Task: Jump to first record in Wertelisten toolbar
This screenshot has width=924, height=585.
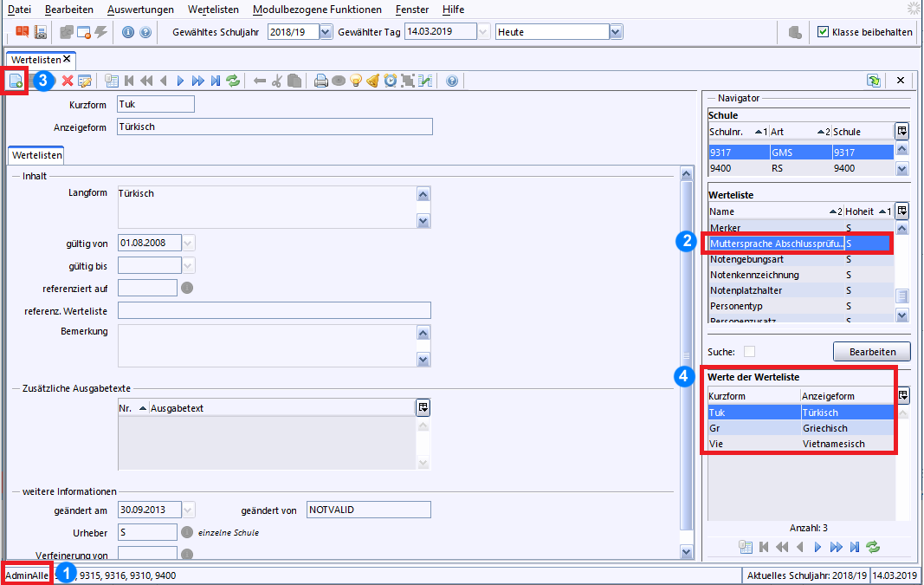Action: pos(129,81)
